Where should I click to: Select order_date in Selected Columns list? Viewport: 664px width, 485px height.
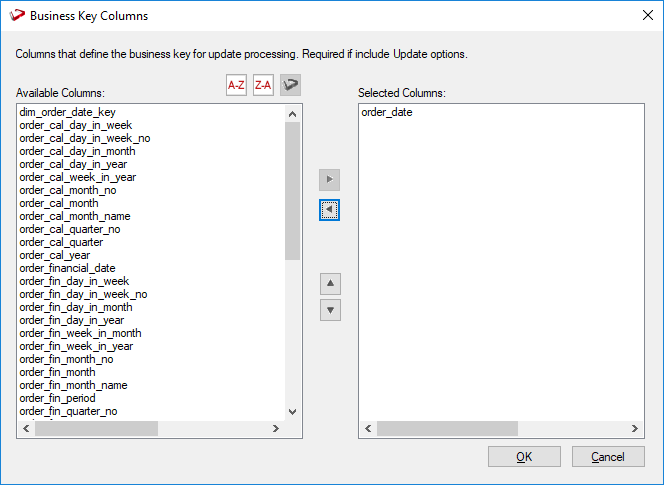(387, 112)
